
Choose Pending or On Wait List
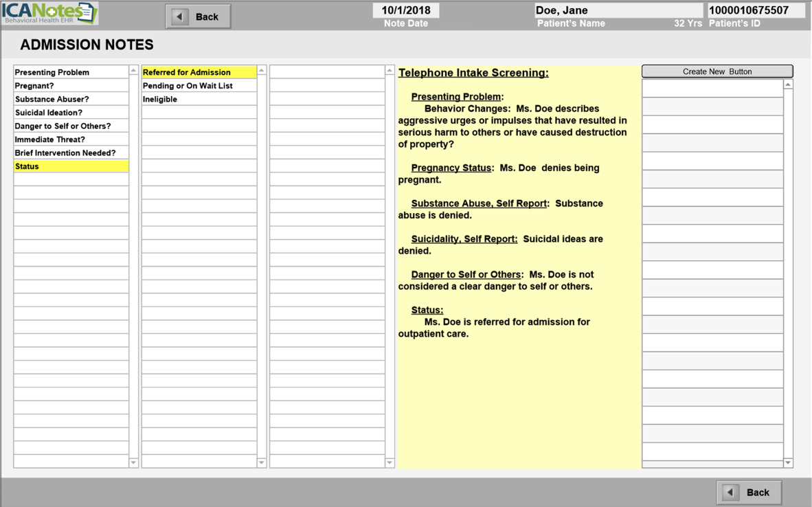199,86
